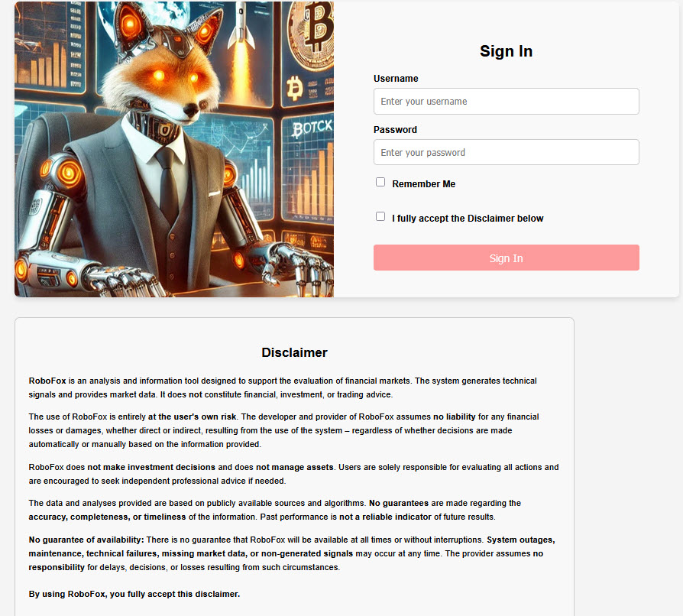
Task: Focus the Username input field
Action: click(x=507, y=102)
